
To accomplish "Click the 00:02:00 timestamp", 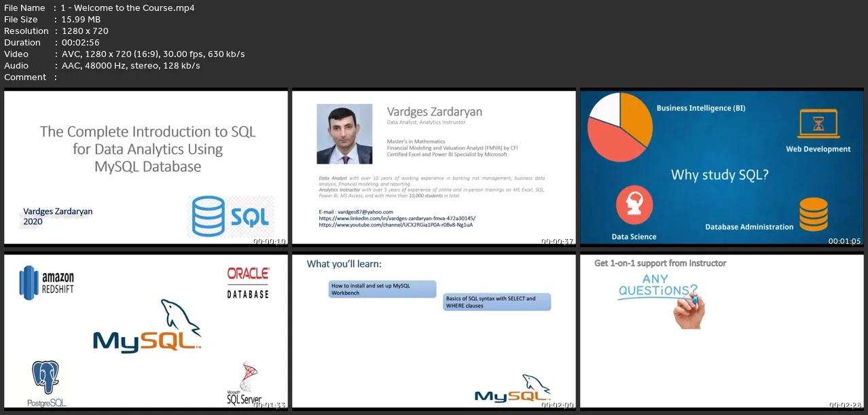I will [558, 405].
